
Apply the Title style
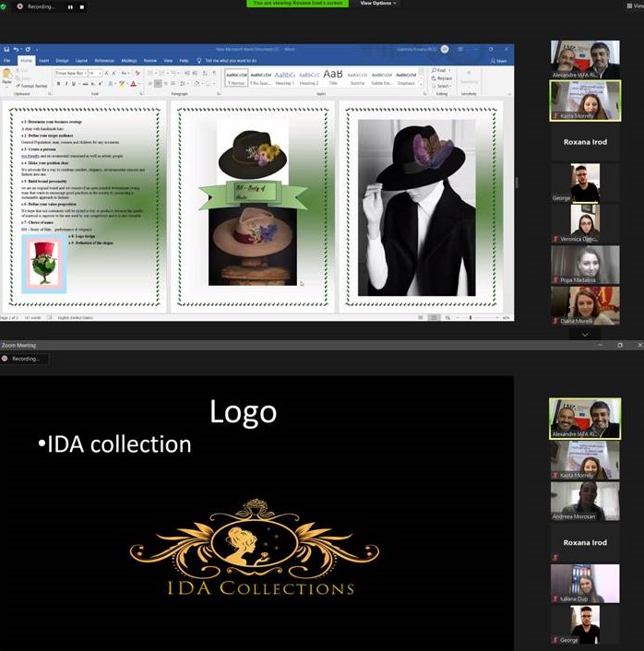click(x=333, y=78)
